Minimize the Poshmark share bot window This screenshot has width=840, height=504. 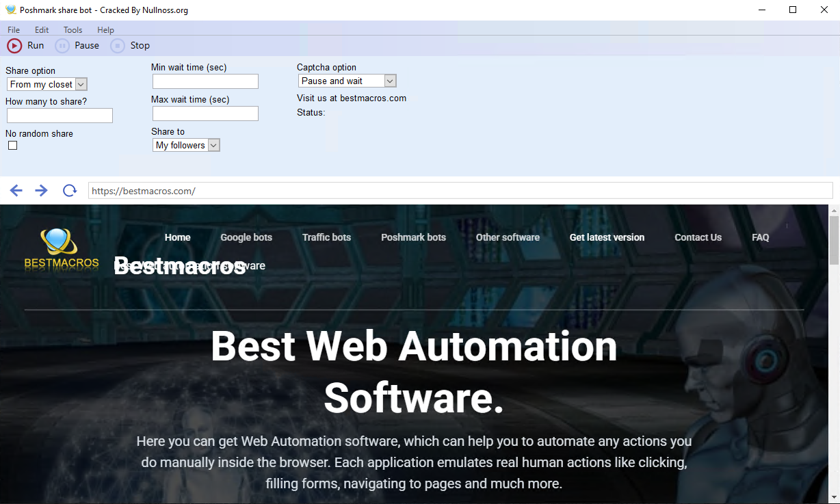(x=761, y=10)
